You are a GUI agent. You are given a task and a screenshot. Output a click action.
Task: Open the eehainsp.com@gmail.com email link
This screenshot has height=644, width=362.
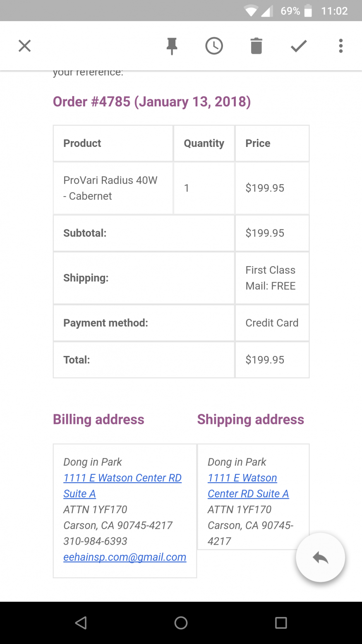tap(125, 557)
